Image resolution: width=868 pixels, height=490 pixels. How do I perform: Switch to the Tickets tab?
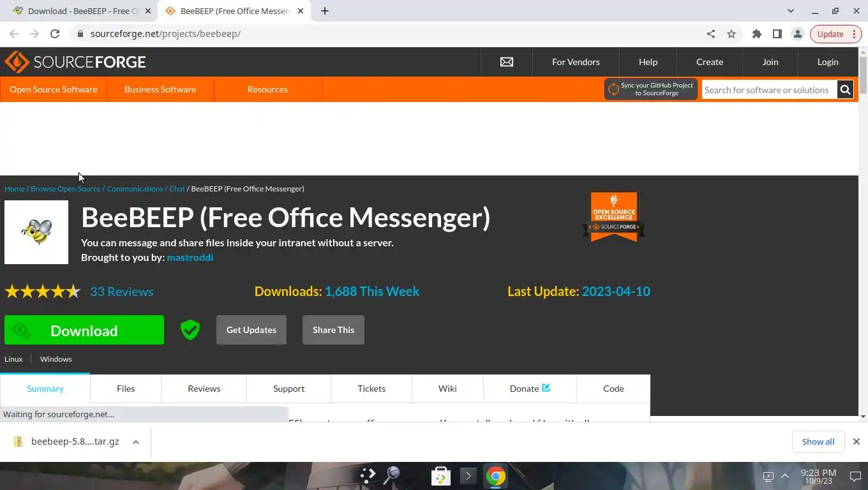point(371,388)
